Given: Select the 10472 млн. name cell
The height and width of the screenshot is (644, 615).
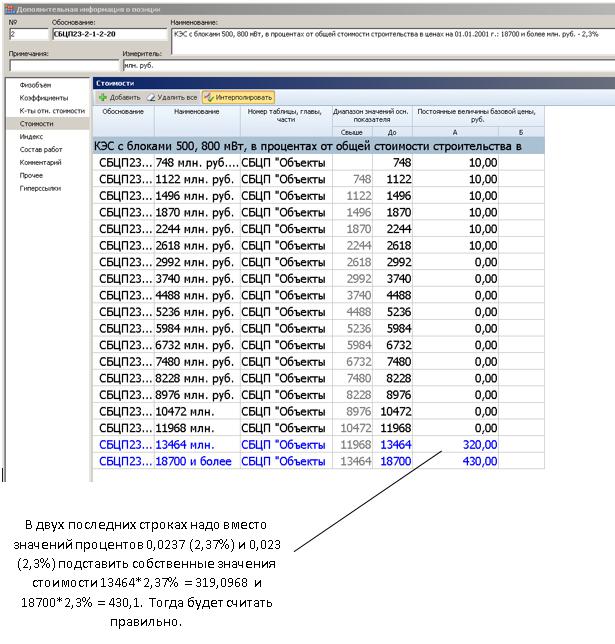Looking at the screenshot, I should click(x=197, y=412).
